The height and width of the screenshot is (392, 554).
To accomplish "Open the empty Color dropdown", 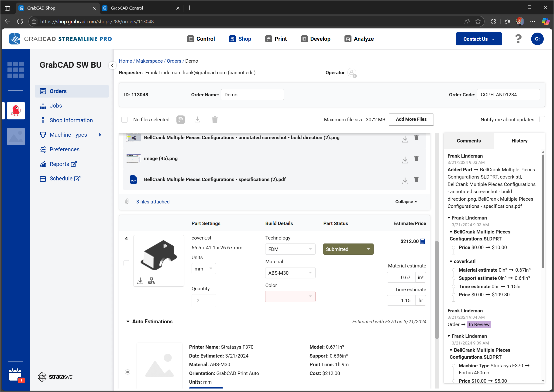I will pyautogui.click(x=290, y=296).
